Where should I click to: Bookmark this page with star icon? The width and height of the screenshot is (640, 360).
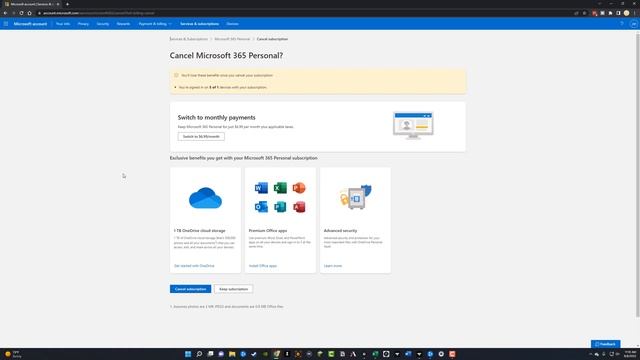[584, 13]
